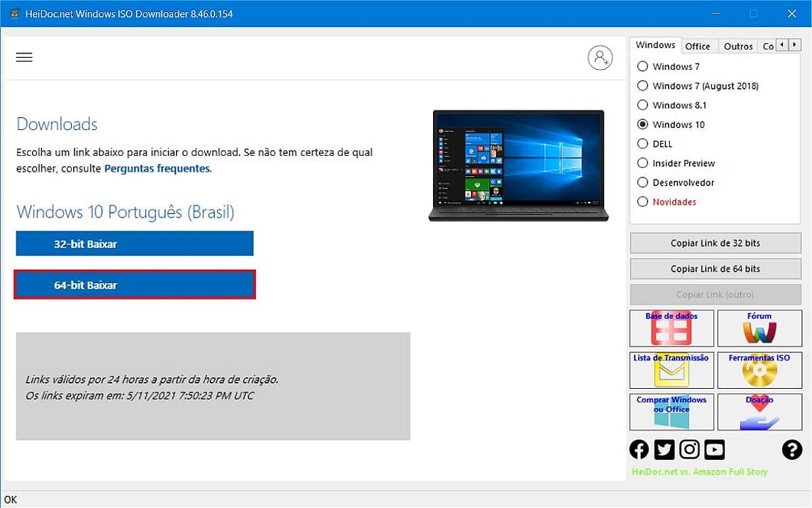Maximize the ISO Downloader window
Viewport: 812px width, 508px height.
point(754,14)
